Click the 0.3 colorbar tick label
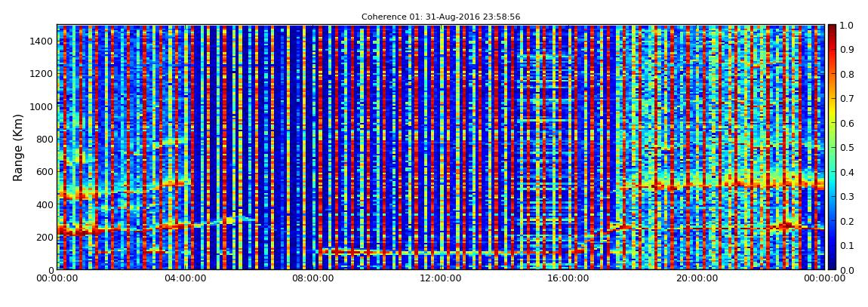868x307 pixels. pyautogui.click(x=846, y=196)
